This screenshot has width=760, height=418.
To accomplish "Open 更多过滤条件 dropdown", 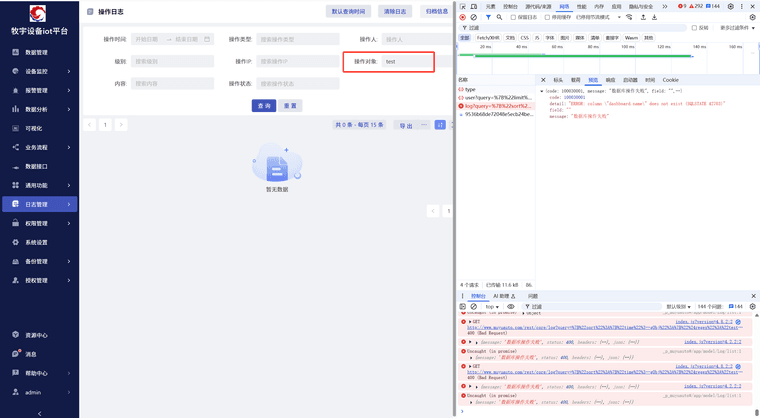I will point(737,28).
